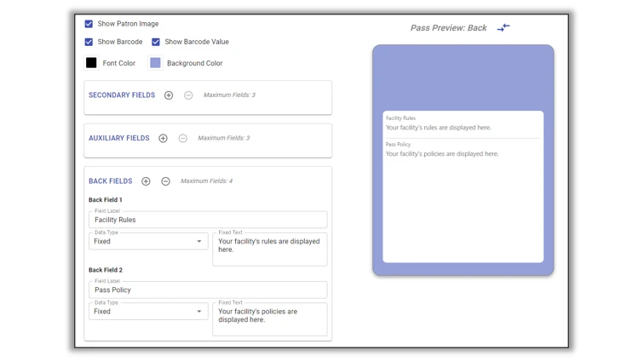Edit the Facility Rules field label input

208,220
